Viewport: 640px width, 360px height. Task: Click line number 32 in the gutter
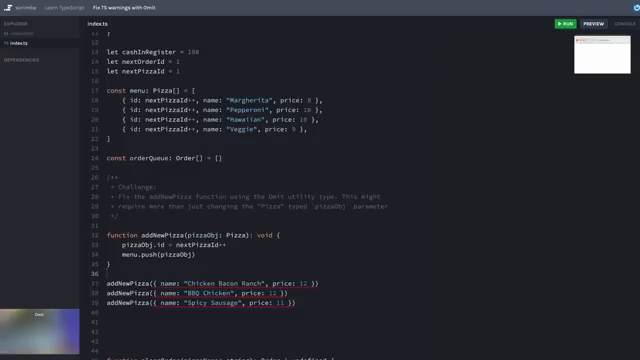[95, 235]
